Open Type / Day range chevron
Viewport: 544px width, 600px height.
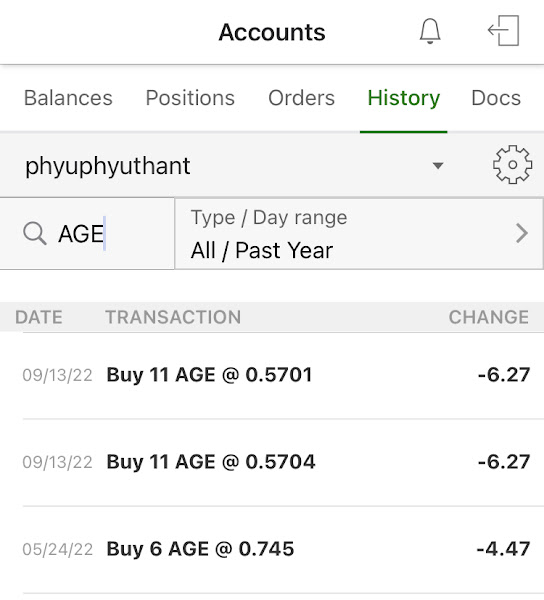click(522, 233)
